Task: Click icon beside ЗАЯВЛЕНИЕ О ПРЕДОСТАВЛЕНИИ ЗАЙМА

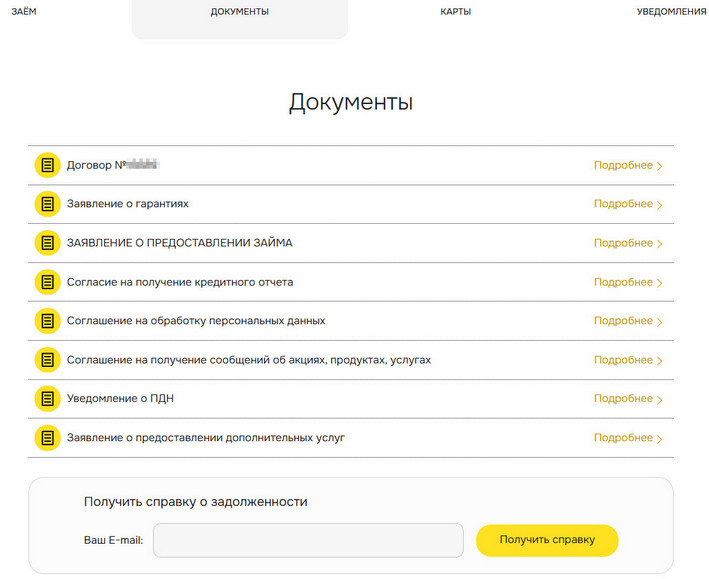Action: pyautogui.click(x=47, y=243)
